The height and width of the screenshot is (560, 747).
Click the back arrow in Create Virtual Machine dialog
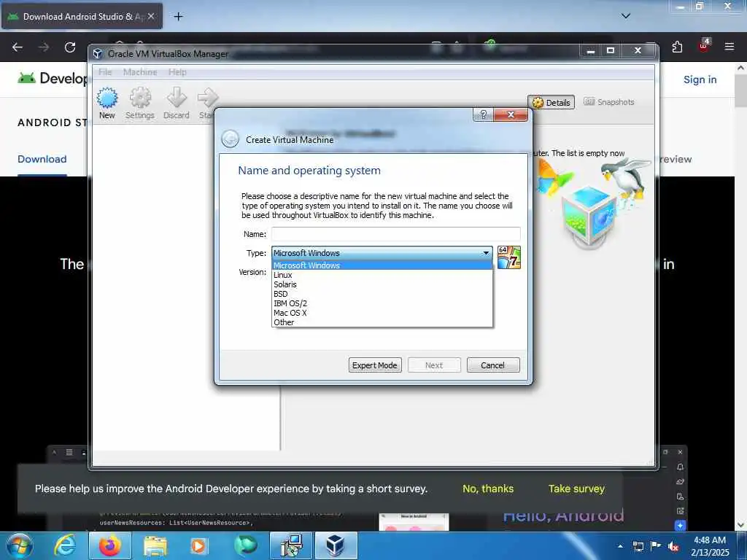tap(230, 139)
